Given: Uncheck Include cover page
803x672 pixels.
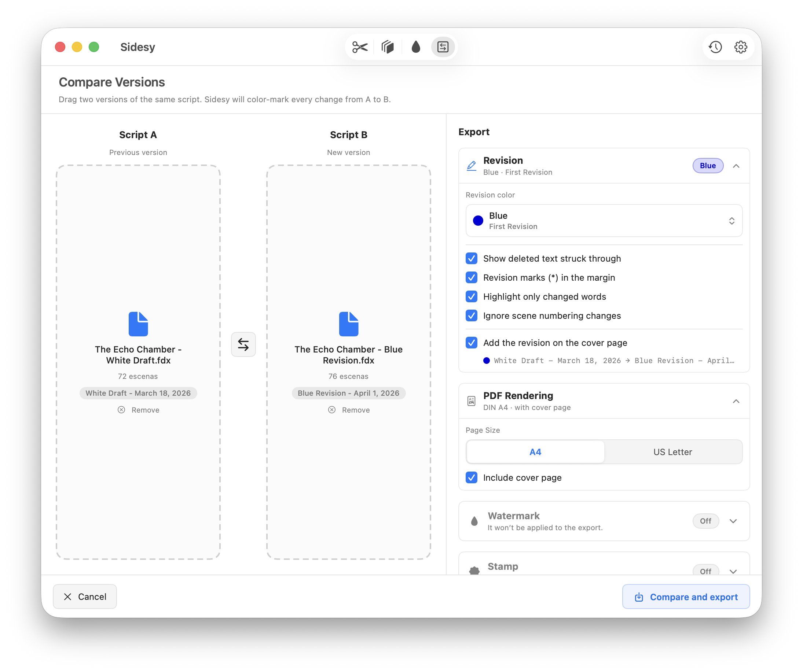Looking at the screenshot, I should [x=472, y=478].
